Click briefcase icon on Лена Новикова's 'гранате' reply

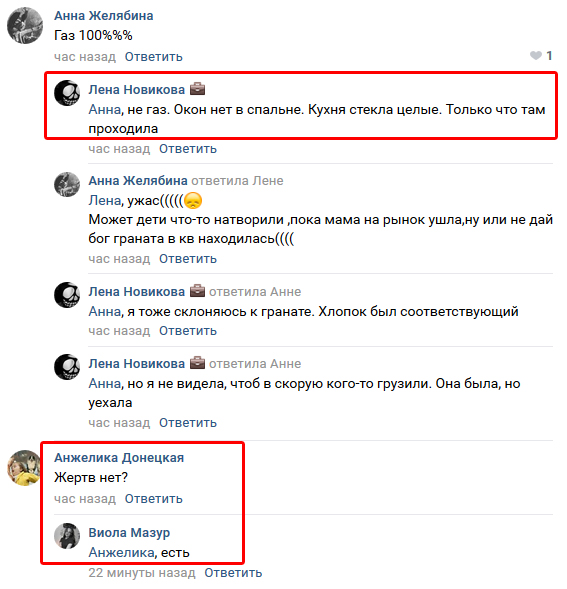tap(198, 291)
